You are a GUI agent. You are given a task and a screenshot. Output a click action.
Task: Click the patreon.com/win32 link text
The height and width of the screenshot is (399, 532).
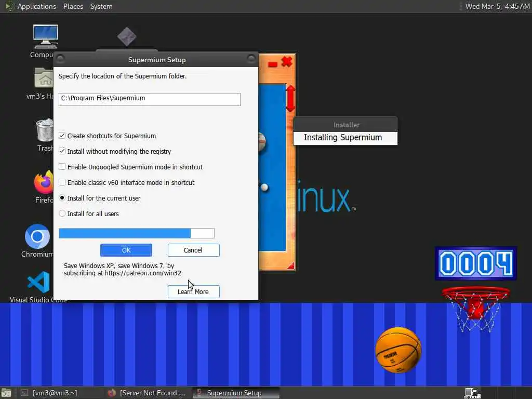pyautogui.click(x=143, y=273)
